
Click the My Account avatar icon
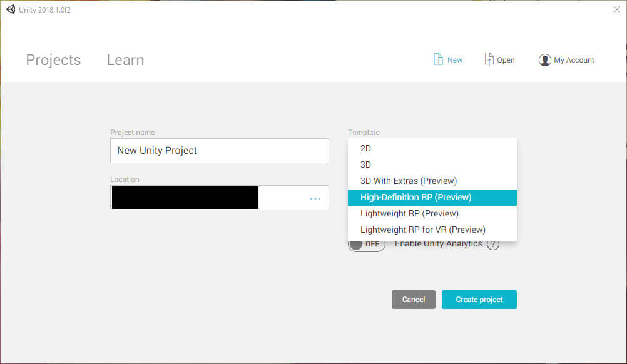pyautogui.click(x=544, y=60)
